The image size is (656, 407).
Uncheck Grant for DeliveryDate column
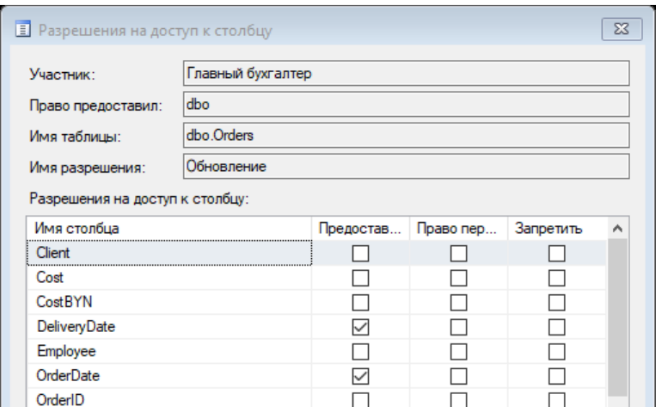point(360,327)
